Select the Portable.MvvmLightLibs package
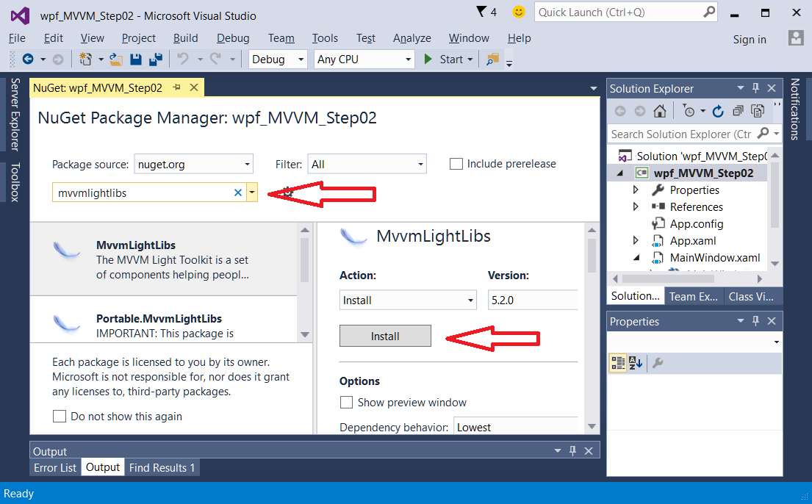Viewport: 812px width, 504px height. coord(164,319)
